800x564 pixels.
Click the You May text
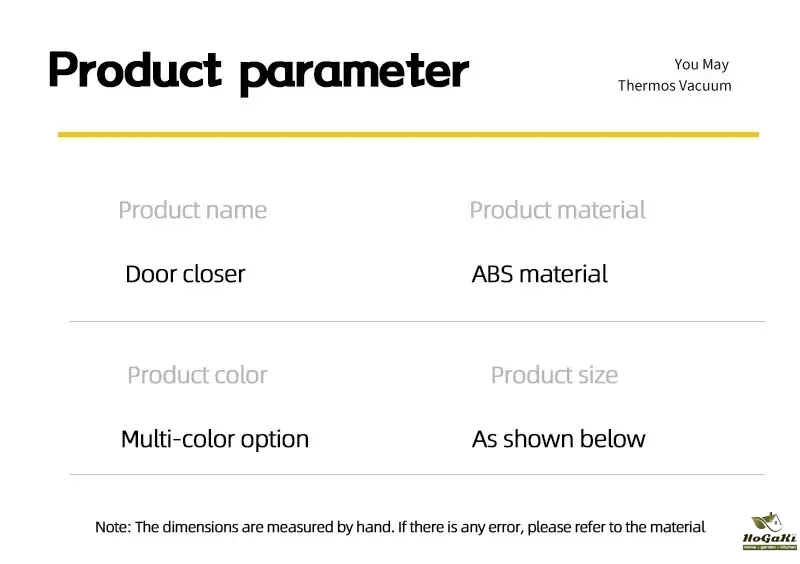click(701, 65)
